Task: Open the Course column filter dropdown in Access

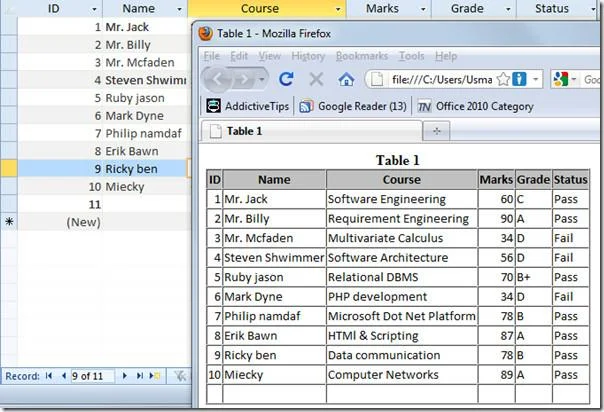Action: tap(338, 9)
